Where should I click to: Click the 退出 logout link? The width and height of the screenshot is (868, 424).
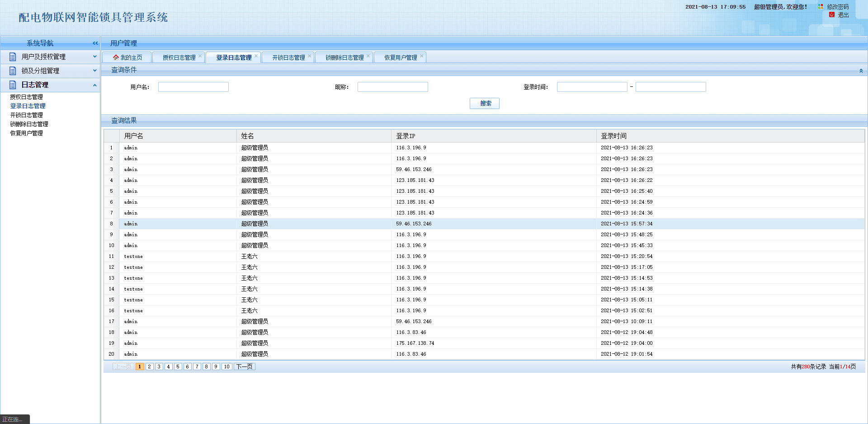click(x=843, y=15)
